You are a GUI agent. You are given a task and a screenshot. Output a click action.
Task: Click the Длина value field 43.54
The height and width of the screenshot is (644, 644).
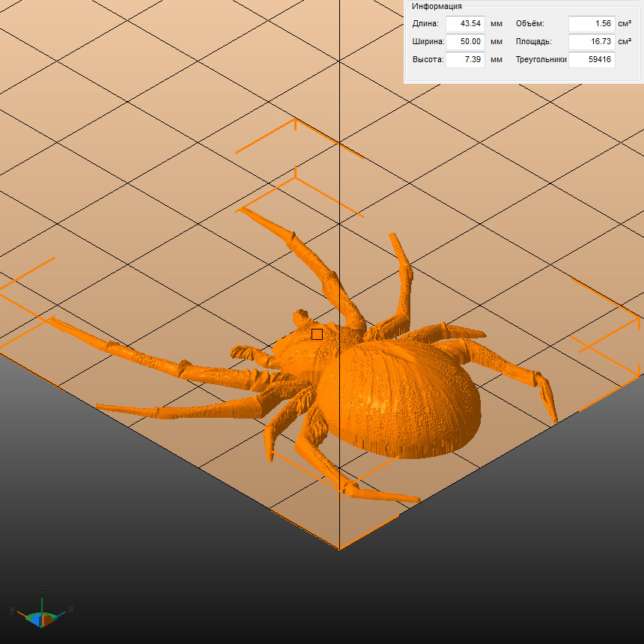(465, 23)
